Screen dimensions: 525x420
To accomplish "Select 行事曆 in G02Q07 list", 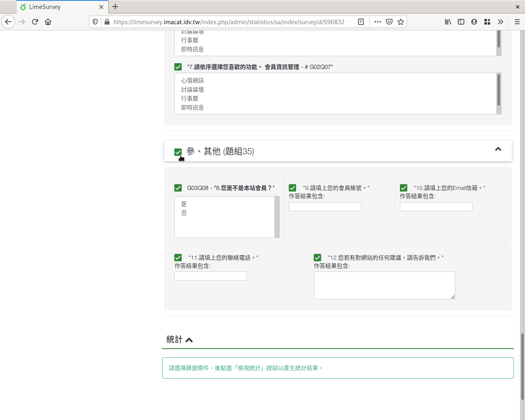I will pos(336,98).
